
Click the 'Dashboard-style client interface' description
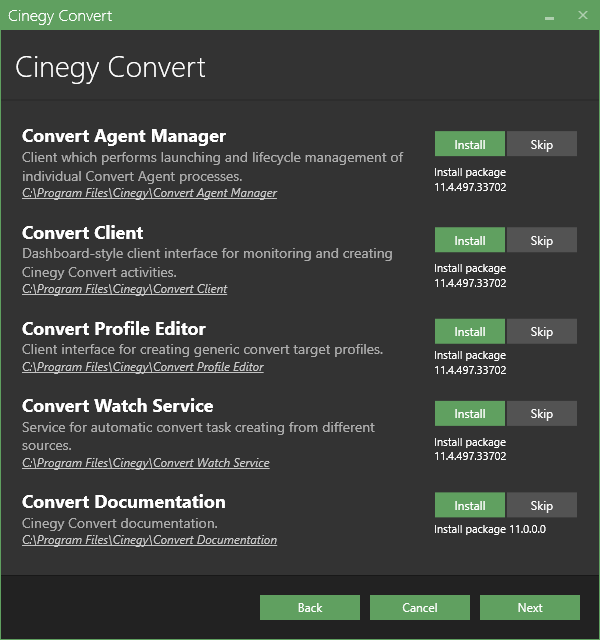(x=207, y=263)
